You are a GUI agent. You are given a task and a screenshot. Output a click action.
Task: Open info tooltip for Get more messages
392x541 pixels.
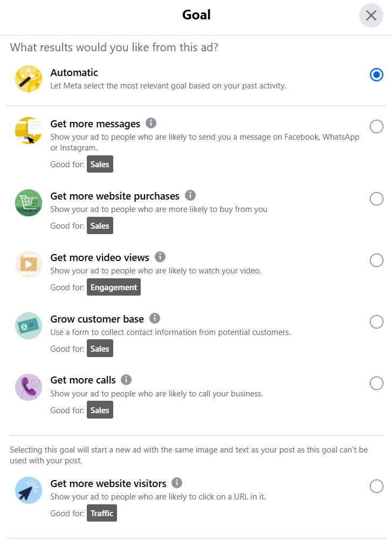(151, 123)
